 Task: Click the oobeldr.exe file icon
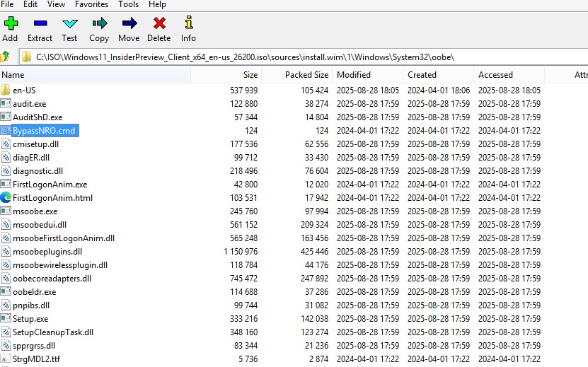6,291
